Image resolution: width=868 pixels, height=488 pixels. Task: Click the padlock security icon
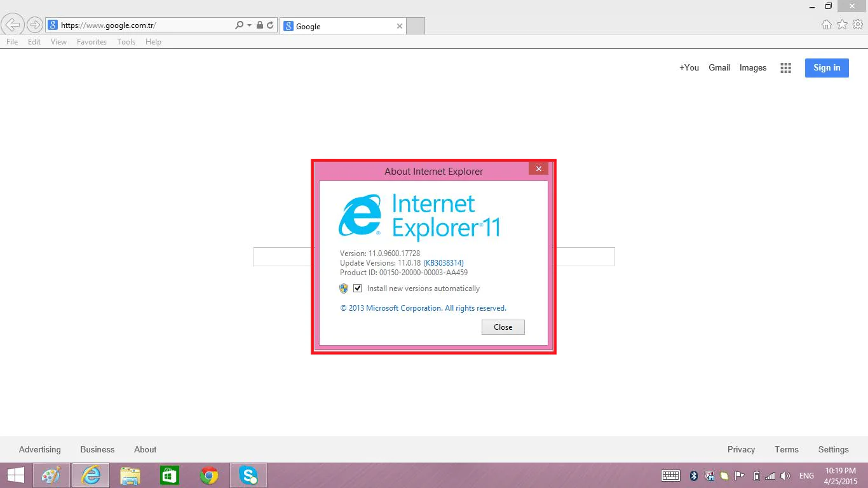[x=259, y=25]
